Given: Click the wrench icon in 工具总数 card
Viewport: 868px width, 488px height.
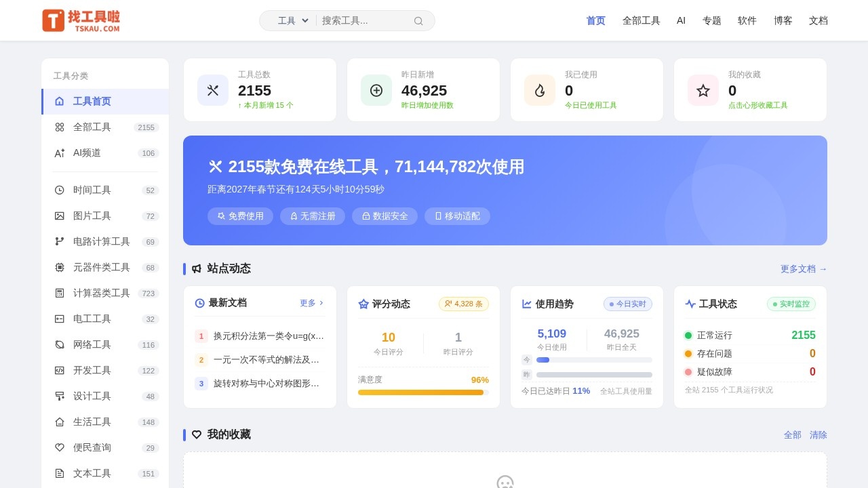Looking at the screenshot, I should coord(213,90).
